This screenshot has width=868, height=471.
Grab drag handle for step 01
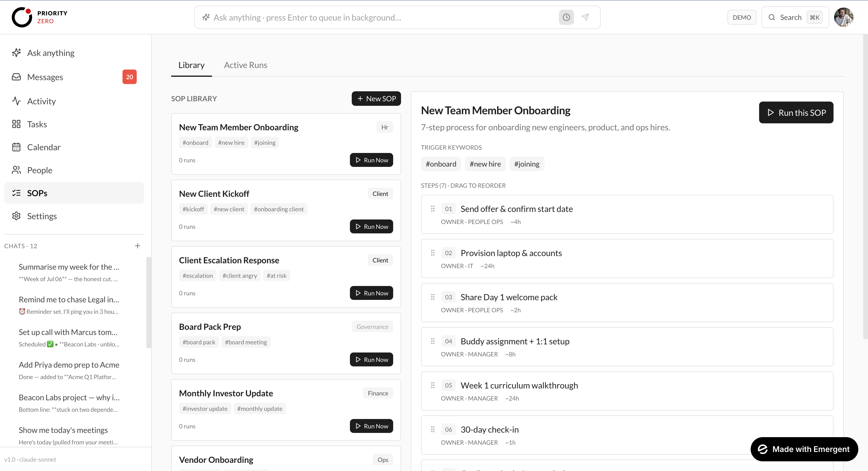pos(433,209)
